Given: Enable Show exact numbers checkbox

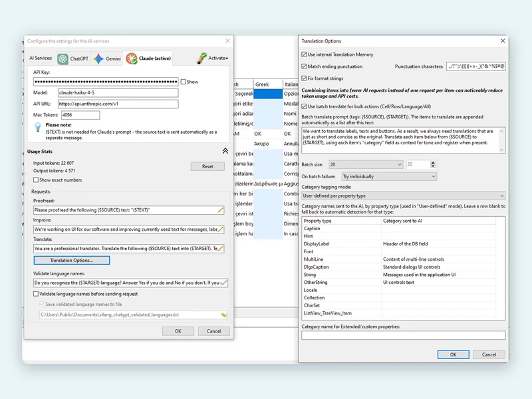Looking at the screenshot, I should [x=36, y=180].
